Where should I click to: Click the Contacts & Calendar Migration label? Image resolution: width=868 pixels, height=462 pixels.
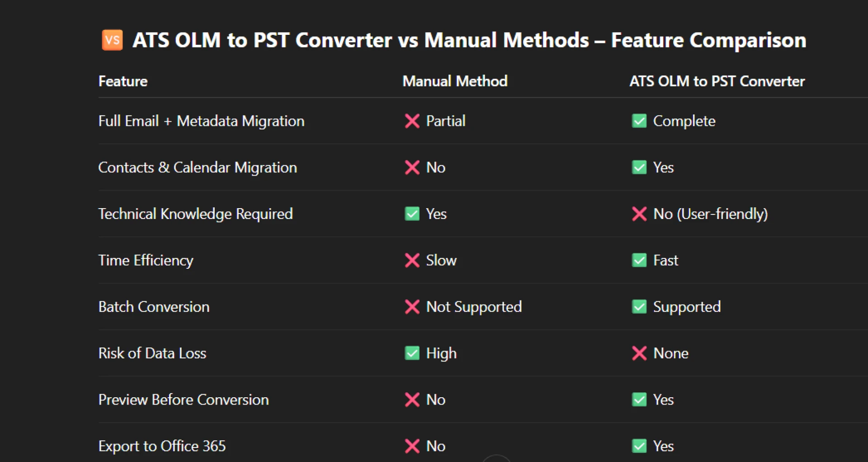[x=198, y=167]
